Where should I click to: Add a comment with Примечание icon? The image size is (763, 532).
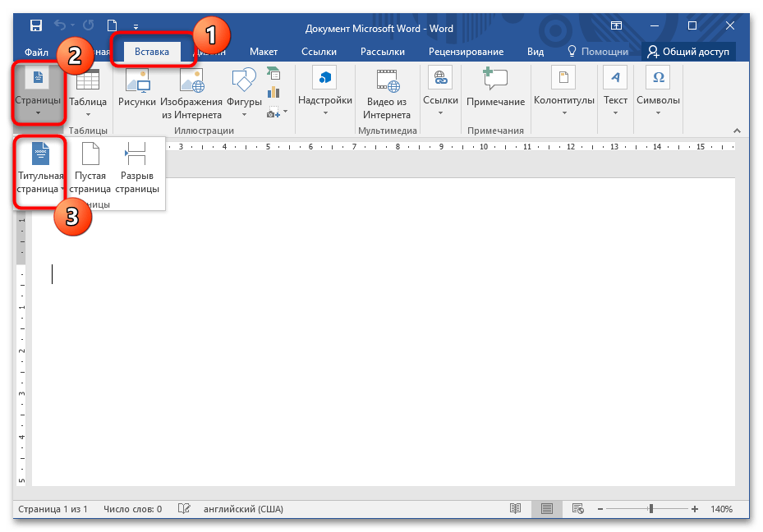pyautogui.click(x=495, y=88)
